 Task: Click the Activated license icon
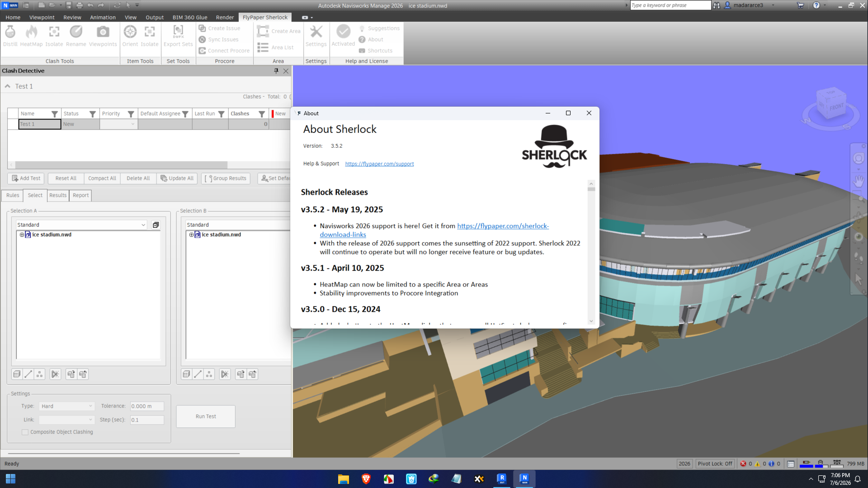(x=343, y=31)
